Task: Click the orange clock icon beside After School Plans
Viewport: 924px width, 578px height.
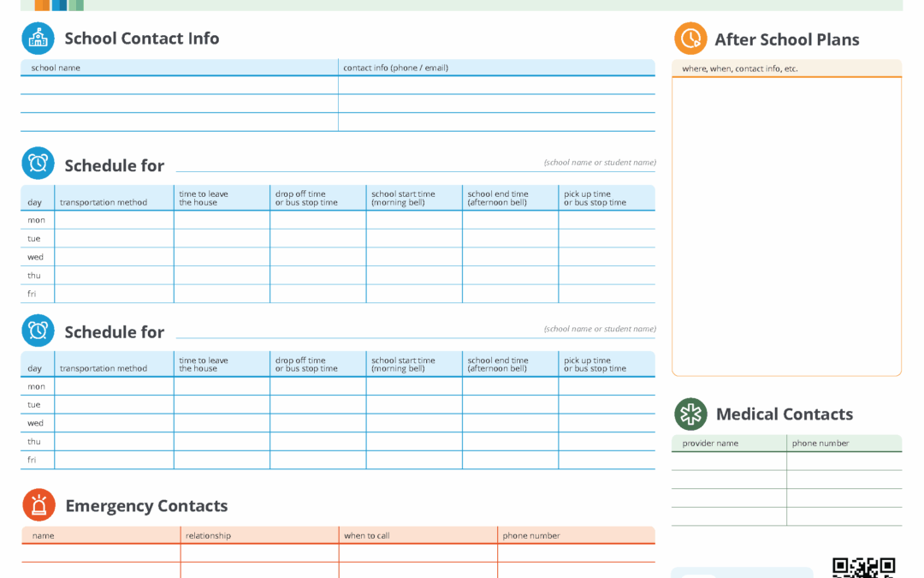Action: pyautogui.click(x=690, y=39)
